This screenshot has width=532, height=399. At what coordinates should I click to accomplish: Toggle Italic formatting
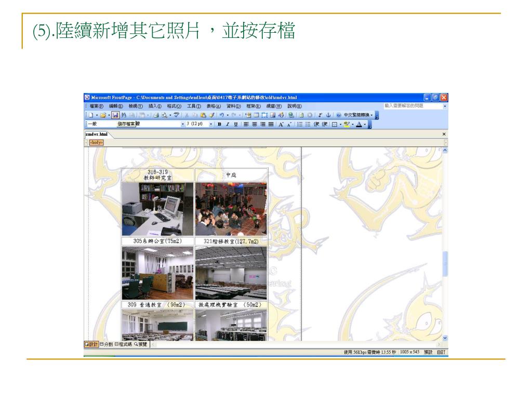coord(228,124)
